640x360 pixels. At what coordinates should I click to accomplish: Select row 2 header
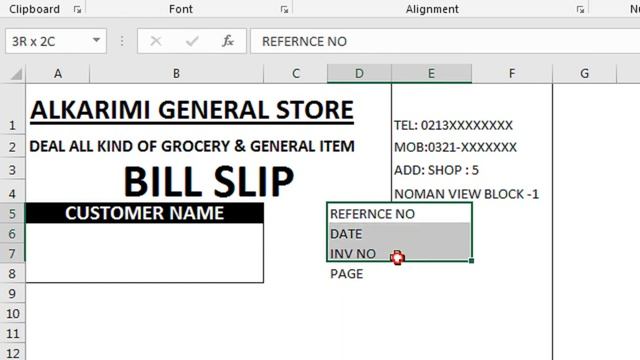coord(12,147)
